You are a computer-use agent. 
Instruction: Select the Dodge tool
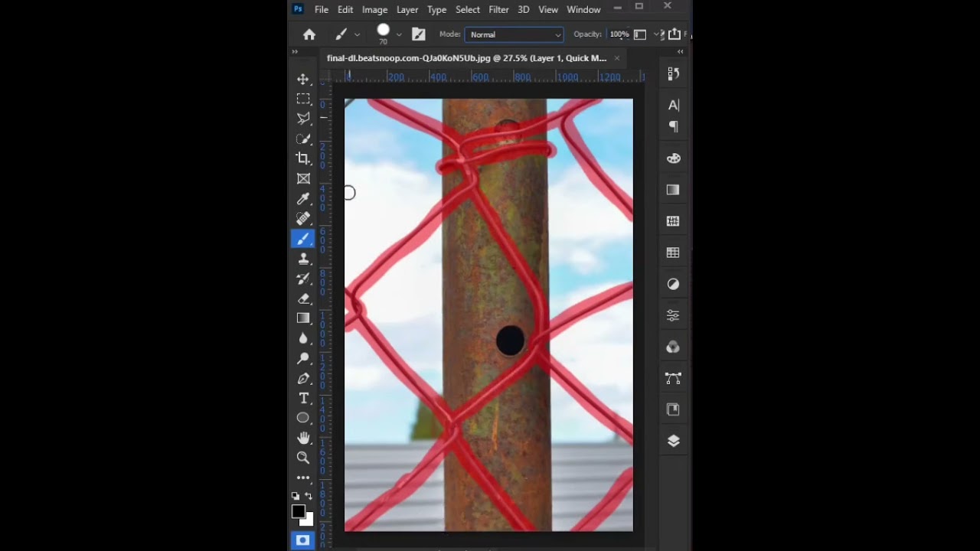coord(303,358)
